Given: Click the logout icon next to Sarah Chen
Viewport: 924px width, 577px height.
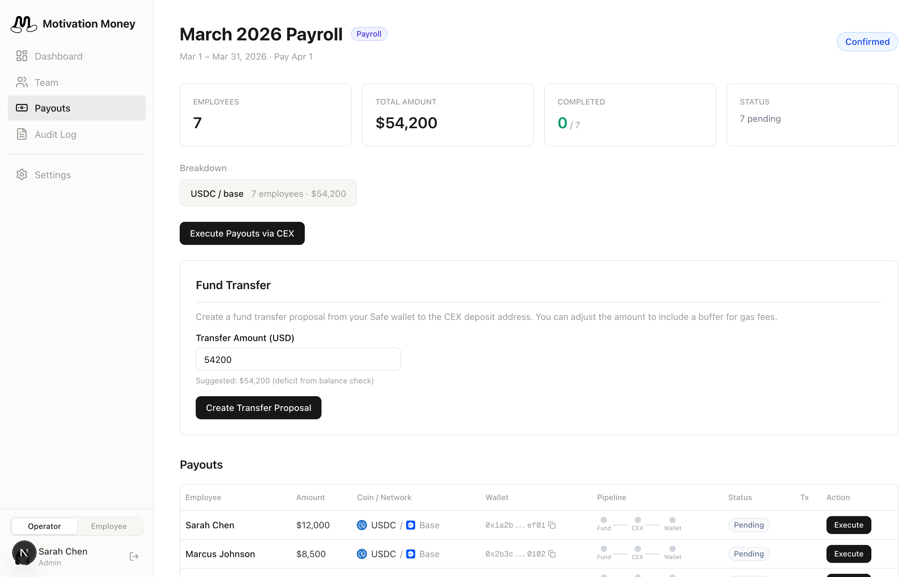Looking at the screenshot, I should 134,556.
